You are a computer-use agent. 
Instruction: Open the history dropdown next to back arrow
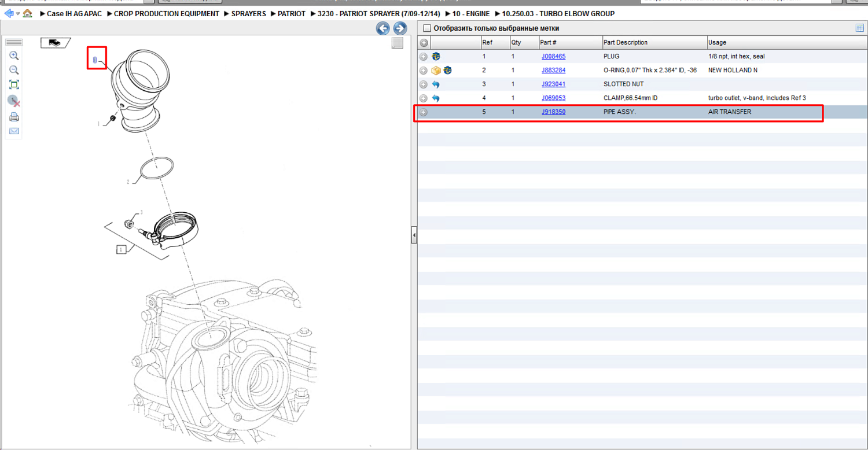tap(18, 14)
